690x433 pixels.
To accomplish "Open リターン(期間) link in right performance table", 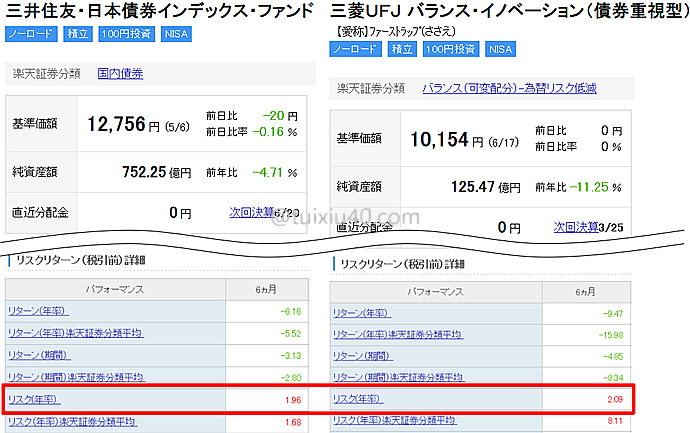I will tap(363, 356).
